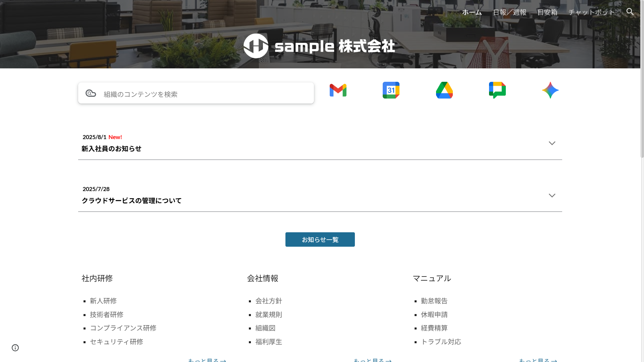644x362 pixels.
Task: Open the Google Drive icon
Action: tap(444, 90)
